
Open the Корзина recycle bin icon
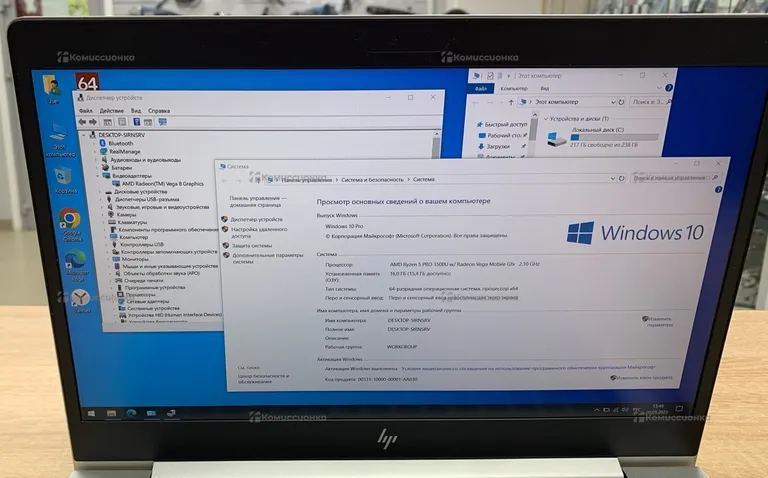[x=64, y=180]
